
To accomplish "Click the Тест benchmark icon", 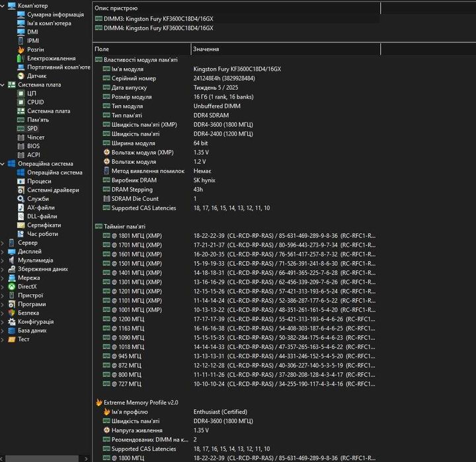I will [x=11, y=339].
